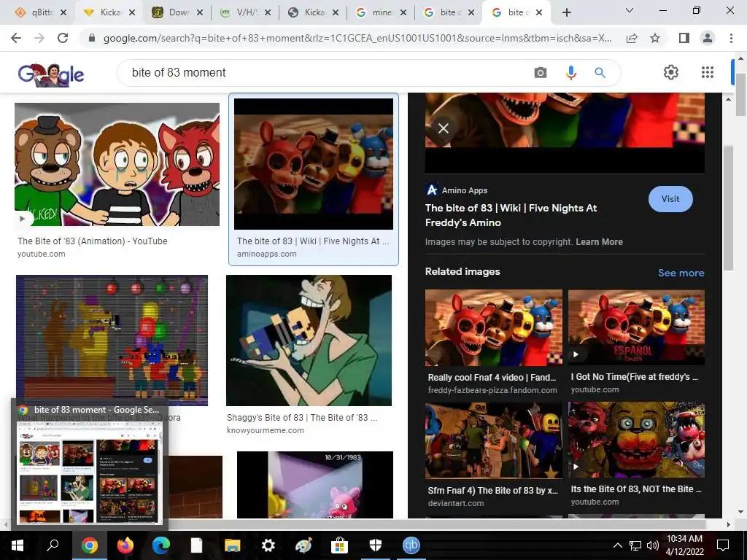Open Its the Bite Of 83 related video
Image resolution: width=747 pixels, height=560 pixels.
636,440
